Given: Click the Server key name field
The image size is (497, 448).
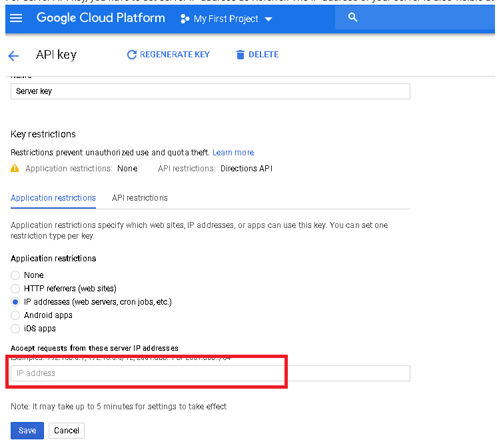Looking at the screenshot, I should click(x=210, y=91).
